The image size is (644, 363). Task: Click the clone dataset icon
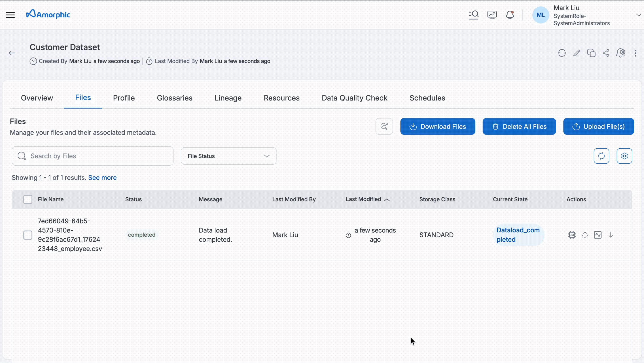coord(591,53)
